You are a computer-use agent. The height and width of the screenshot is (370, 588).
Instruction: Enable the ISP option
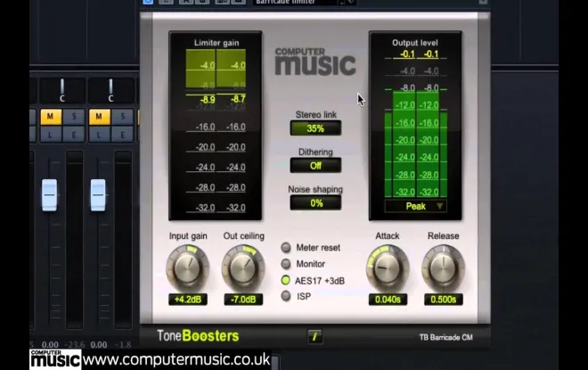coord(286,296)
